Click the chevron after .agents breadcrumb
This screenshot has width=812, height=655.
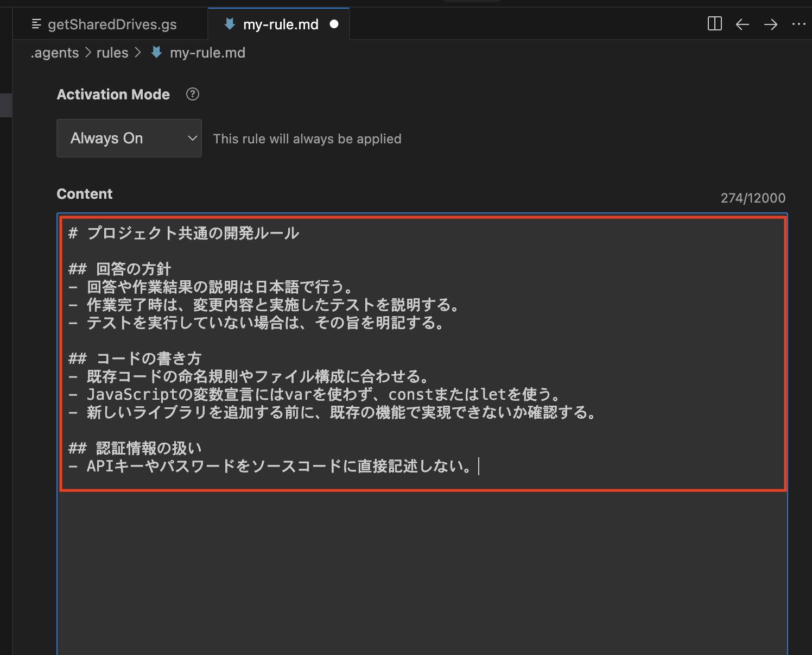88,53
